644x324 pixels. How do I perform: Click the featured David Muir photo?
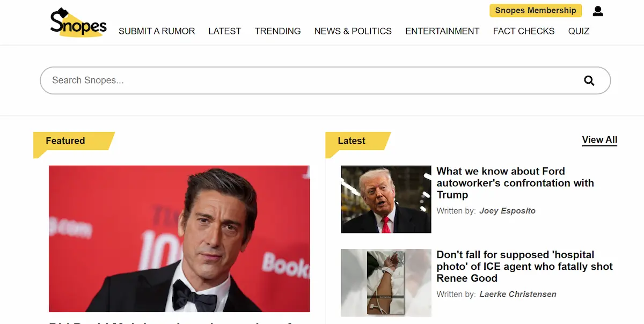click(179, 239)
